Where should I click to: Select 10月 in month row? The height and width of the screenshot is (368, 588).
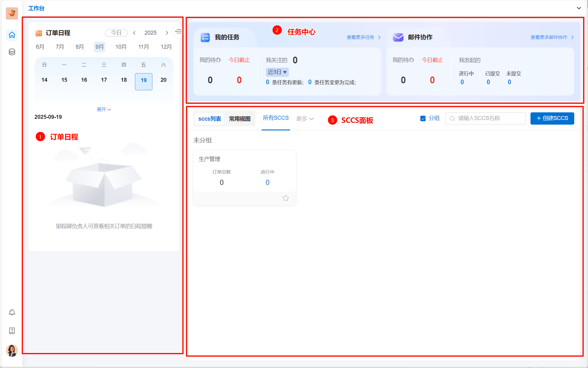pos(121,47)
